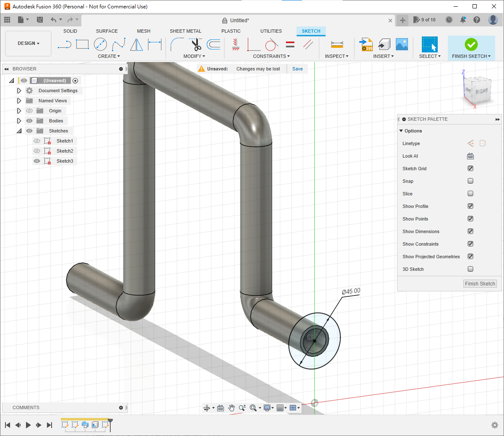Enable the Snap checkbox
The image size is (504, 436).
470,181
